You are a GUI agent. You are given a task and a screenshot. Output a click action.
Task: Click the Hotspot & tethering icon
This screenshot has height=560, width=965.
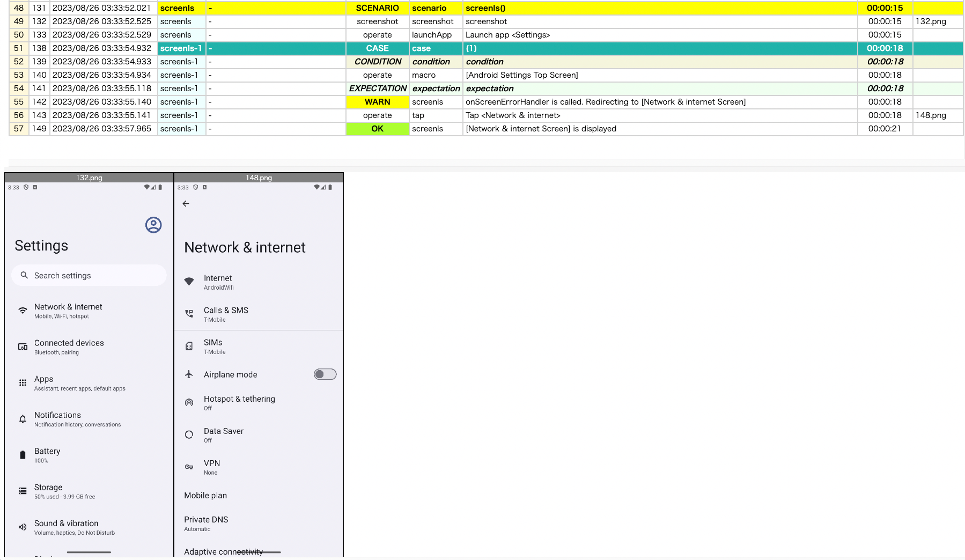(189, 403)
